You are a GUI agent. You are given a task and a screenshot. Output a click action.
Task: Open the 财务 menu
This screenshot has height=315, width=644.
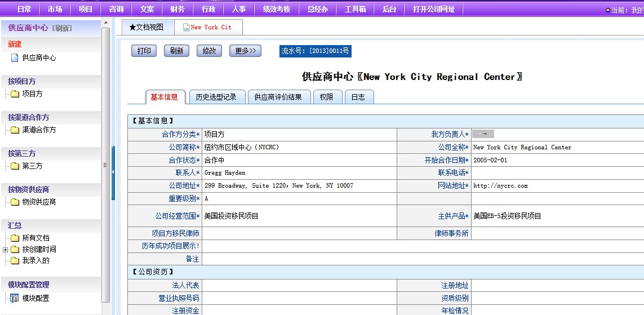(x=178, y=9)
